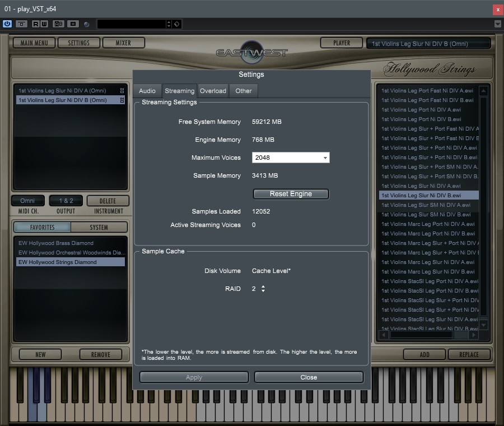Select 1st Violins StacSl Leg Port Ni DIV A.ewi
This screenshot has width=504, height=426.
pyautogui.click(x=429, y=281)
